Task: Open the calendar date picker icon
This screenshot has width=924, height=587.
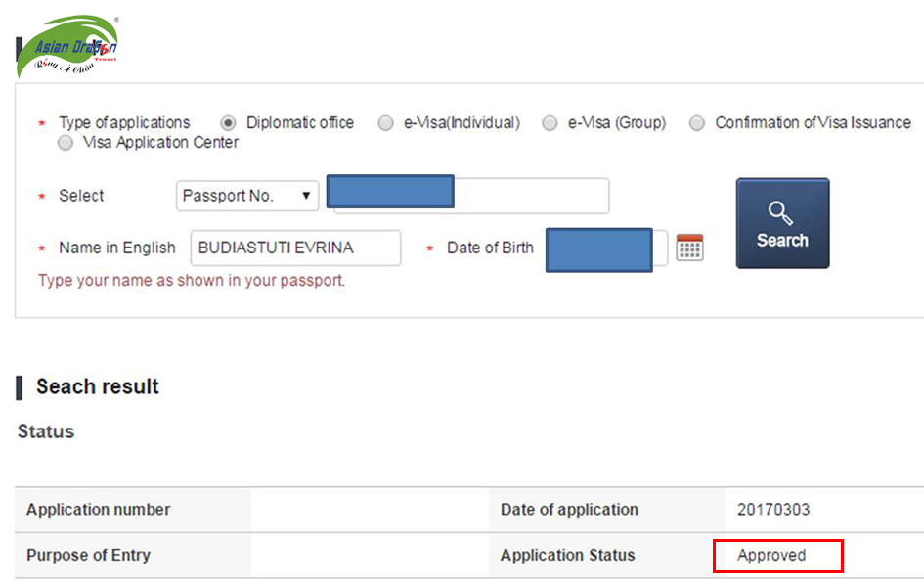Action: click(x=689, y=247)
